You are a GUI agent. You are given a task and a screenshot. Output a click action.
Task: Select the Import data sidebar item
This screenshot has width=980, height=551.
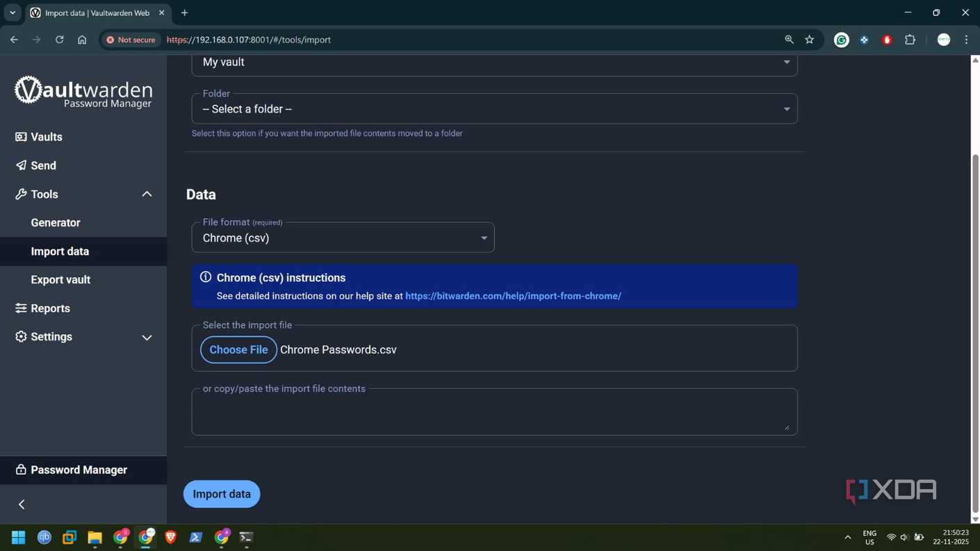click(x=83, y=252)
